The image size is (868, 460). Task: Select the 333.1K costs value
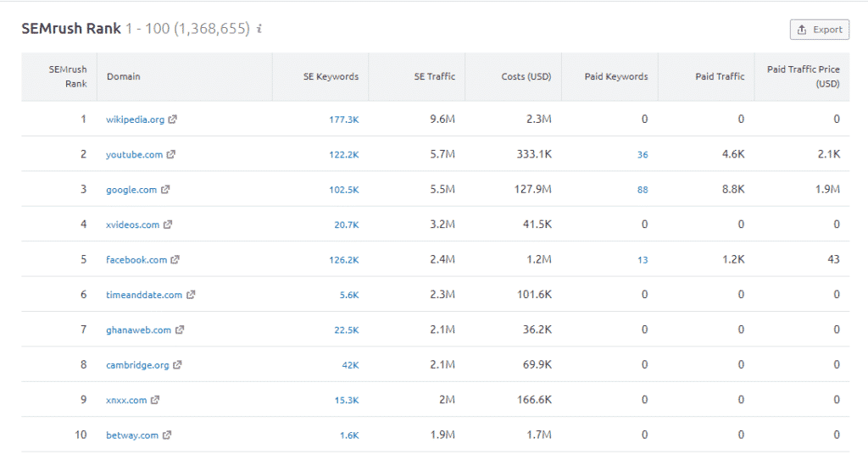point(534,154)
